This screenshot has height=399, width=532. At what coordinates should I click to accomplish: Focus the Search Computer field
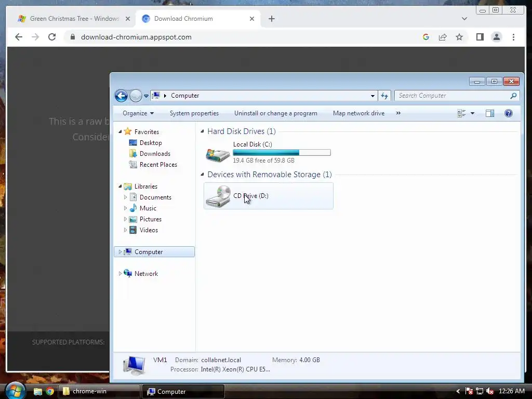tap(453, 96)
